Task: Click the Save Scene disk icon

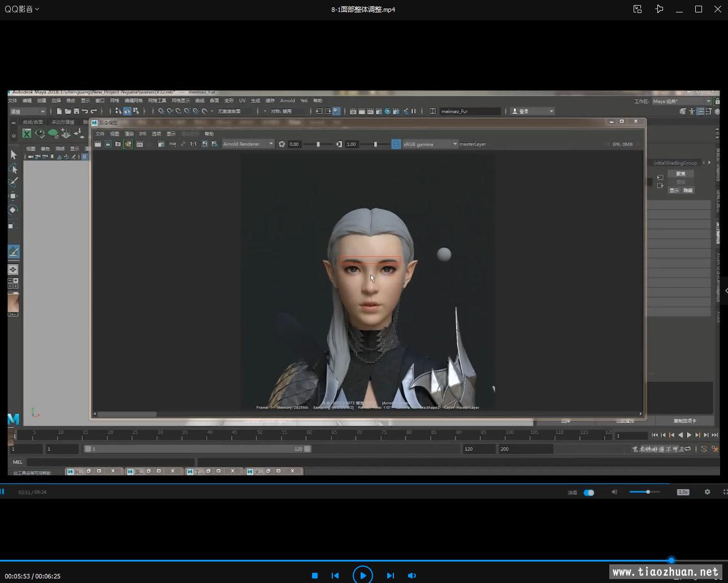Action: (x=76, y=111)
